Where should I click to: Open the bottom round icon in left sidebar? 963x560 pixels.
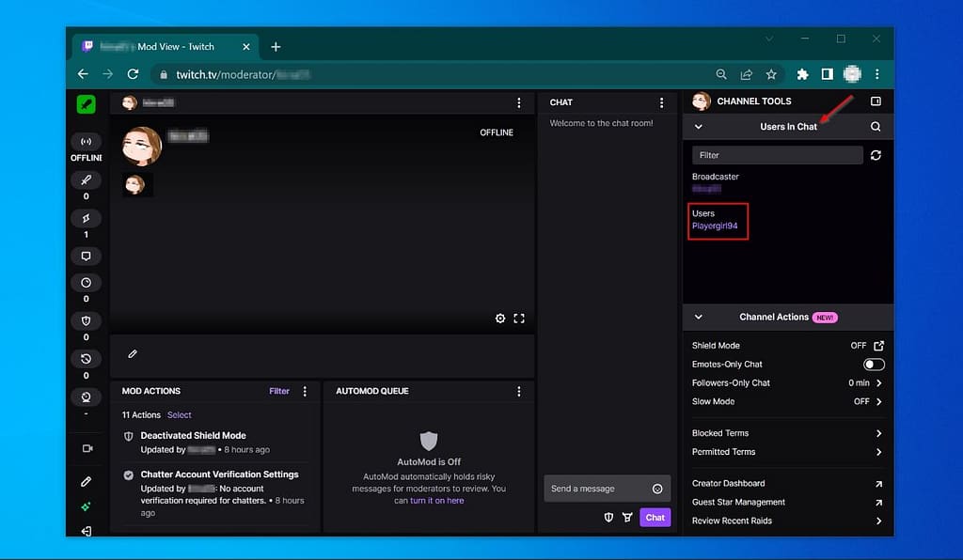tap(86, 397)
